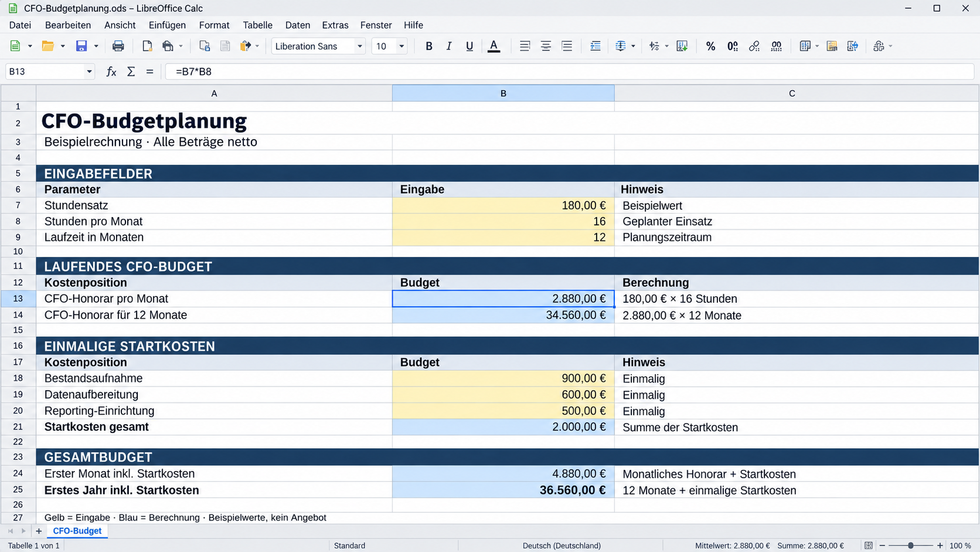
Task: Open the save button dropdown arrow
Action: coord(96,46)
